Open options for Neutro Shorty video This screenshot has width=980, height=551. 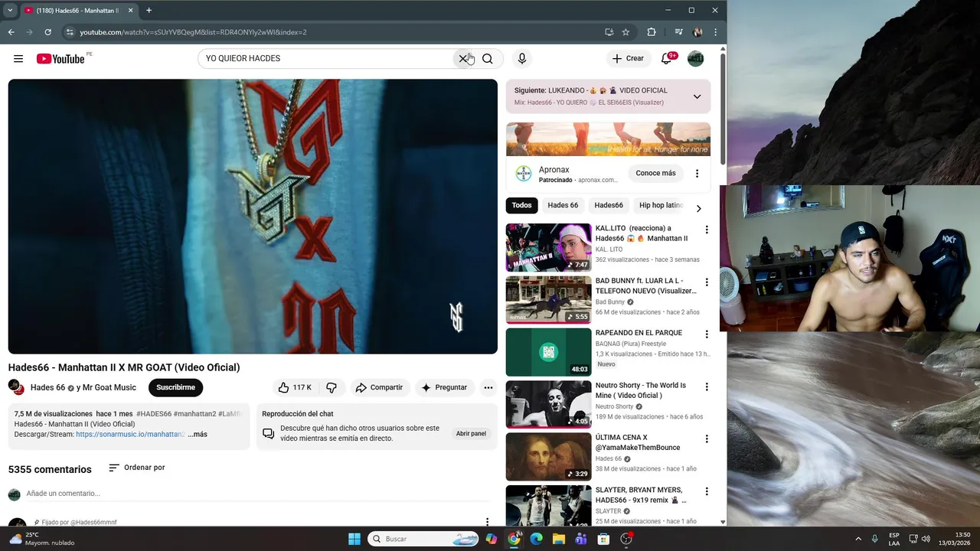tap(707, 386)
